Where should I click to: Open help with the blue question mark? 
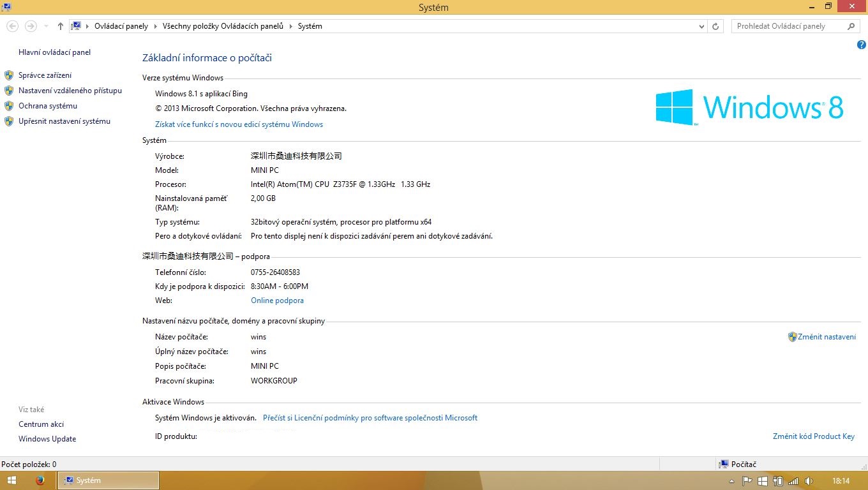click(x=862, y=45)
